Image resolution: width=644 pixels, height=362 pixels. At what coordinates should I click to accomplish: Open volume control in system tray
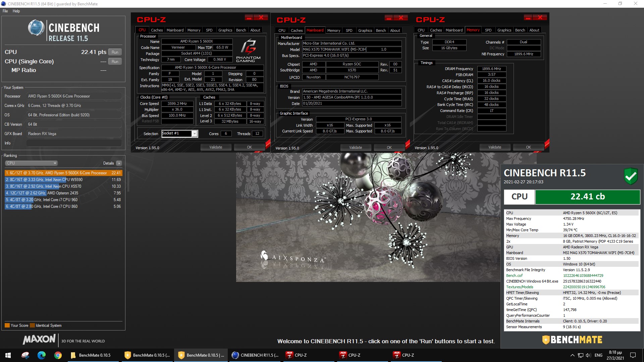588,355
